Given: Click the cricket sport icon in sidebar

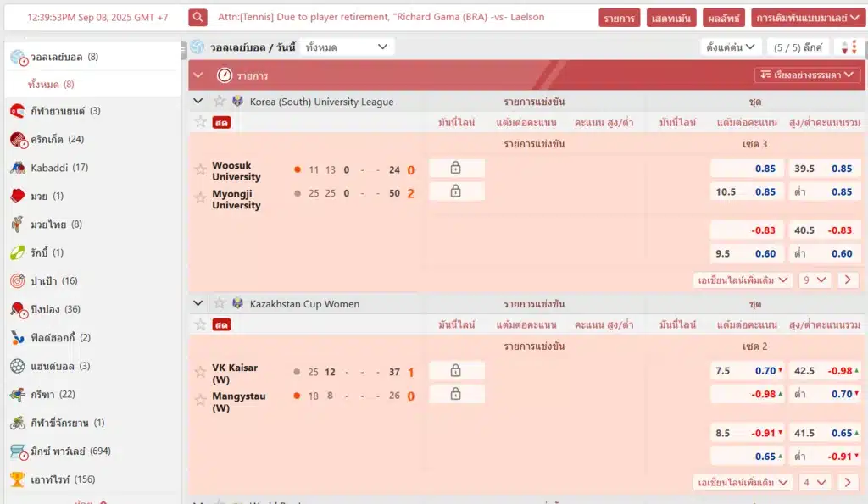Looking at the screenshot, I should pyautogui.click(x=18, y=140).
